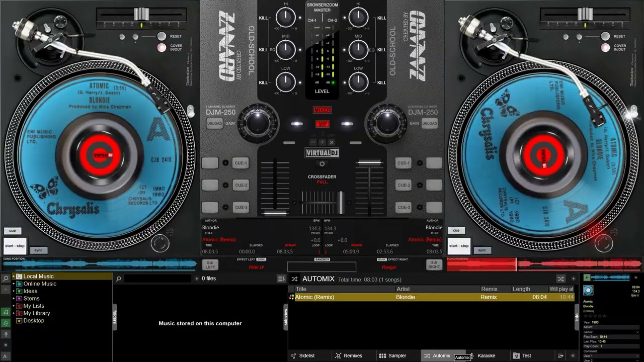This screenshot has width=644, height=362.
Task: Click the search magnifier beside the file search box
Action: 118,279
